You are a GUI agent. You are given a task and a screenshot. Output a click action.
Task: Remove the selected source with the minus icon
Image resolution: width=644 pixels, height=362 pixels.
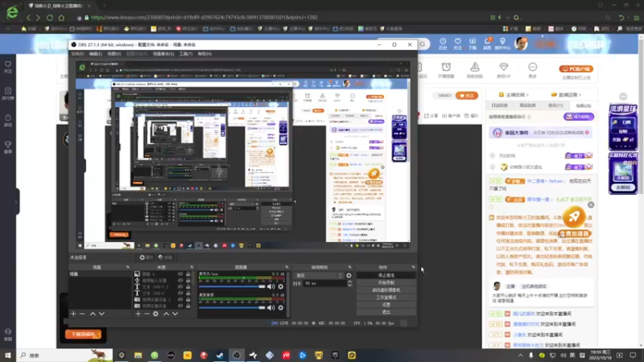pyautogui.click(x=147, y=314)
